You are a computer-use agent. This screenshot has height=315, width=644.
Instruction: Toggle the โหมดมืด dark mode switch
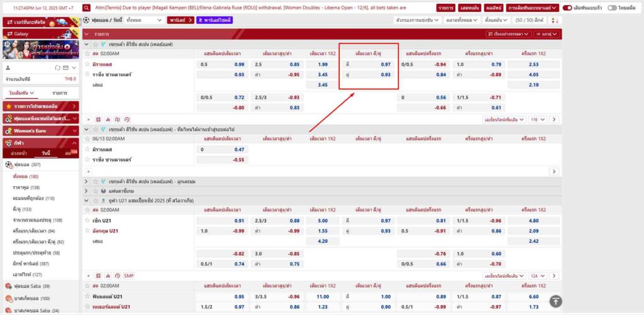[613, 8]
